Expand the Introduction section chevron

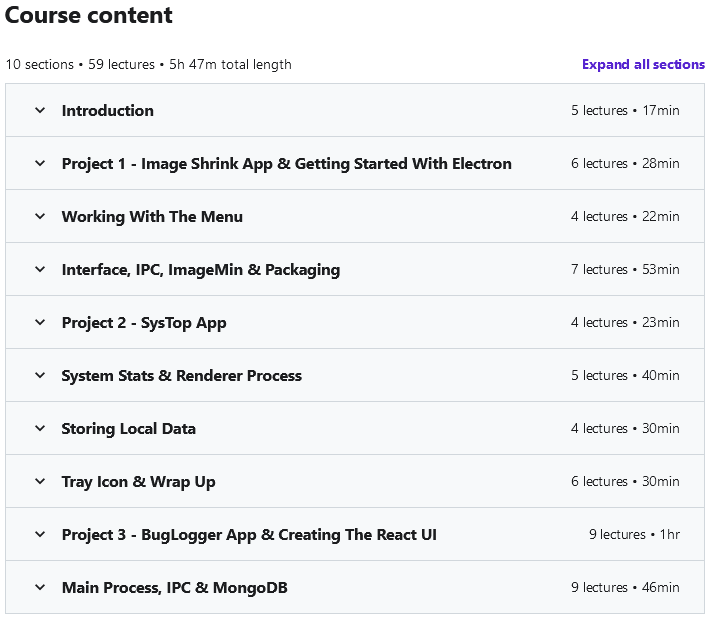pos(40,110)
